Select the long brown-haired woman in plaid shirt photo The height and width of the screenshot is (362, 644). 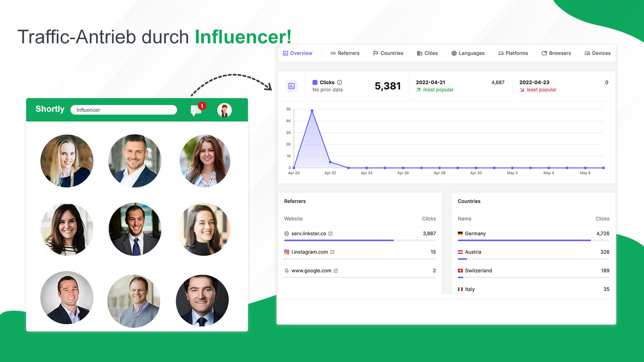[204, 161]
